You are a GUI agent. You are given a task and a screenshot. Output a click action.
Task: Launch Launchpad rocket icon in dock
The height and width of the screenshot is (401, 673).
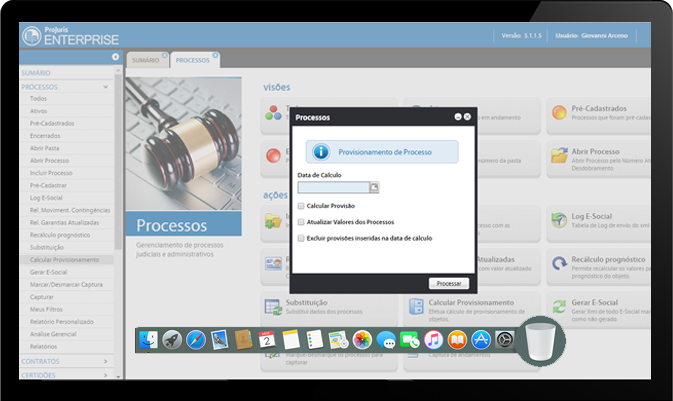[x=172, y=340]
